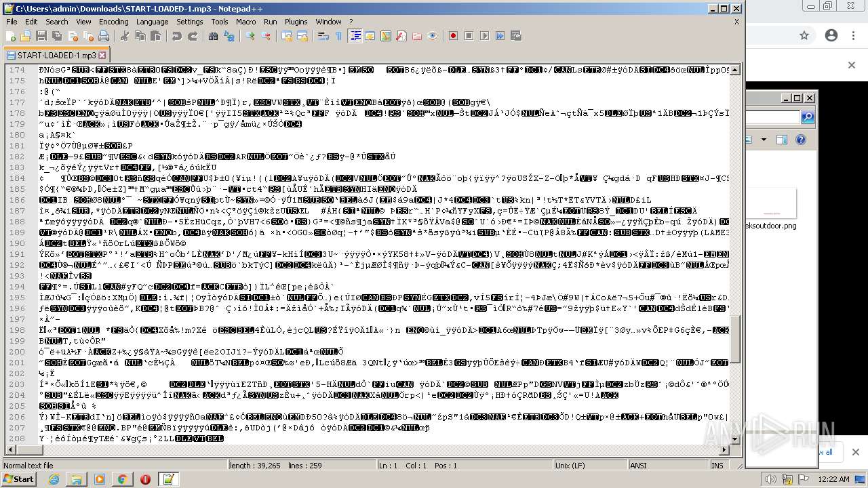This screenshot has height=488, width=868.
Task: Toggle the Indent Guide toolbar button
Action: [355, 36]
